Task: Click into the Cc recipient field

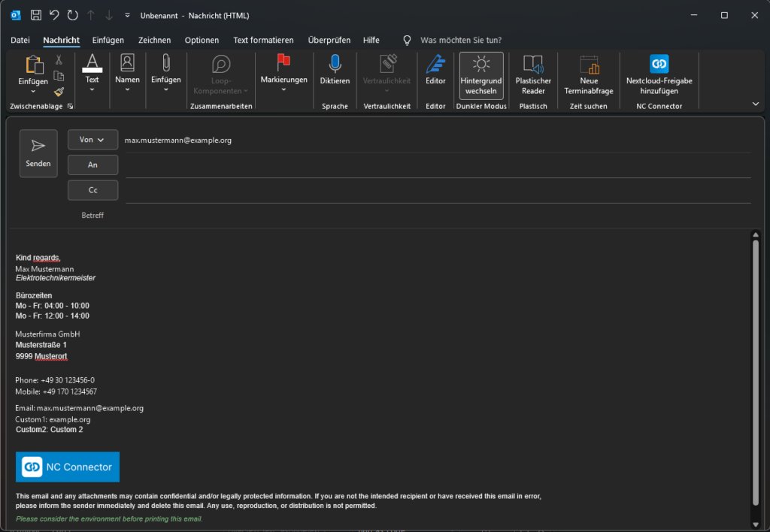Action: [438, 191]
